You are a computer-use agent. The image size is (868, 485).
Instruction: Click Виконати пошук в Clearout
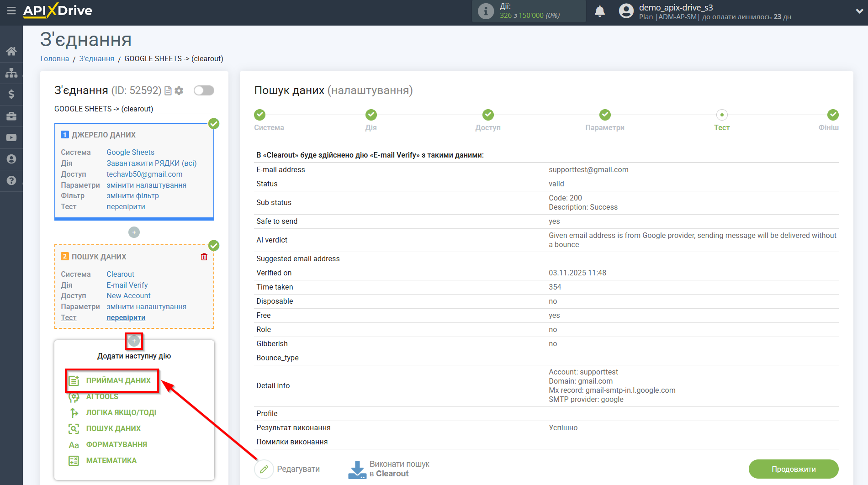(389, 469)
